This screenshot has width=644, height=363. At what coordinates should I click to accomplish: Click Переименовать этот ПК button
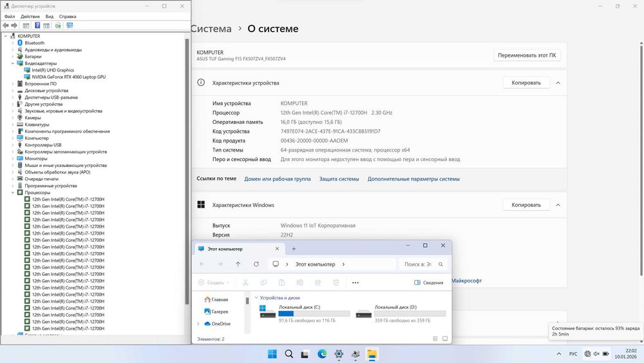pyautogui.click(x=527, y=55)
